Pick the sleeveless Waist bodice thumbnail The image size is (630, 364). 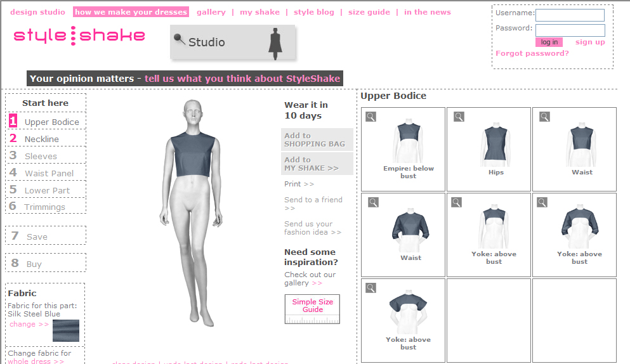tap(581, 144)
